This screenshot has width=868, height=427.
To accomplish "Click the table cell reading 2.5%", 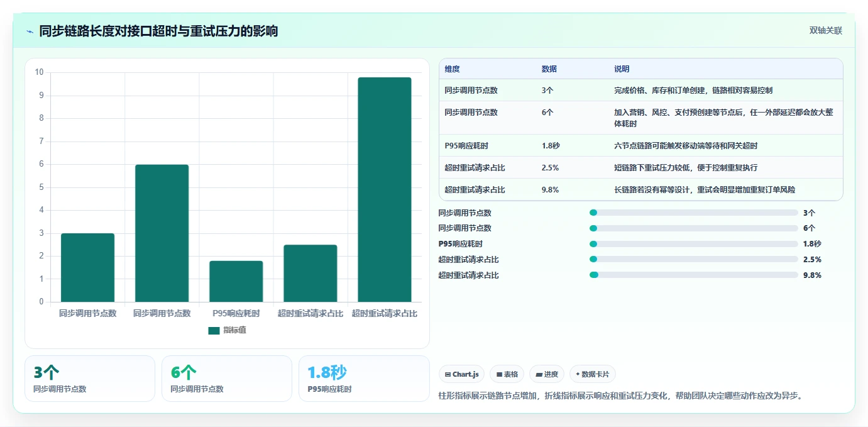I will tap(550, 167).
